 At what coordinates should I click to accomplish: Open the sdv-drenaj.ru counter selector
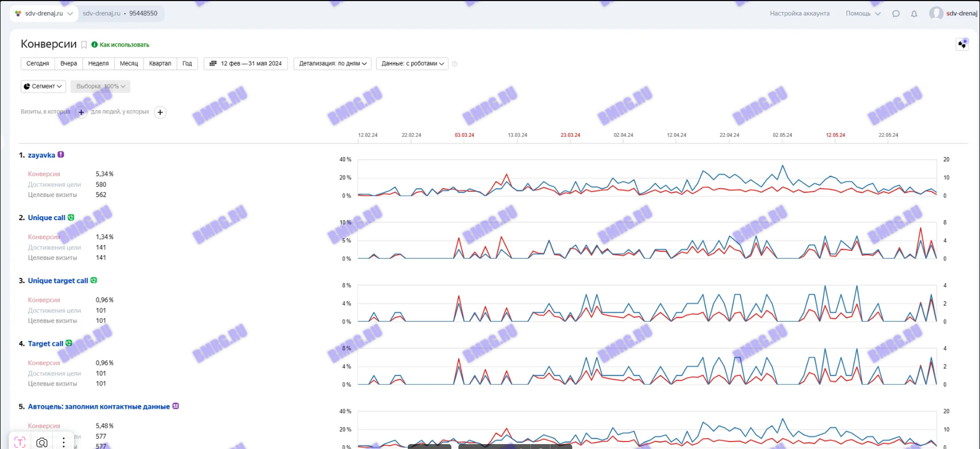[x=44, y=14]
